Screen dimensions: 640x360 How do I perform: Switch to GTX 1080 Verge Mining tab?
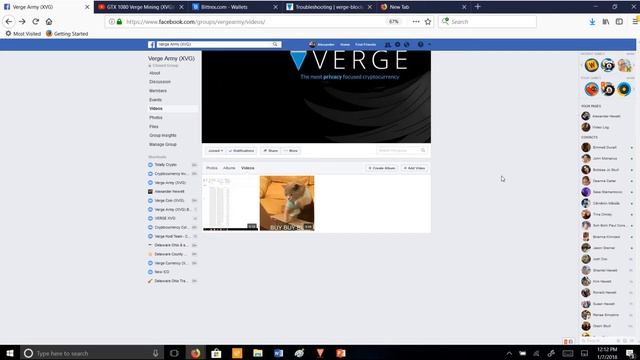pos(140,7)
